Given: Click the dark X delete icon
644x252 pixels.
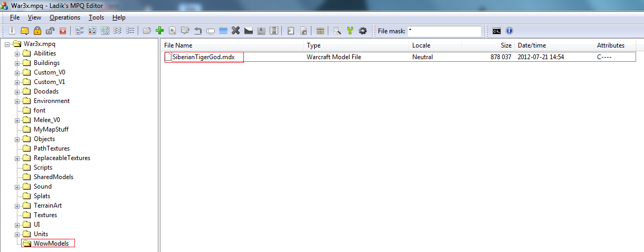Looking at the screenshot, I should (x=235, y=31).
